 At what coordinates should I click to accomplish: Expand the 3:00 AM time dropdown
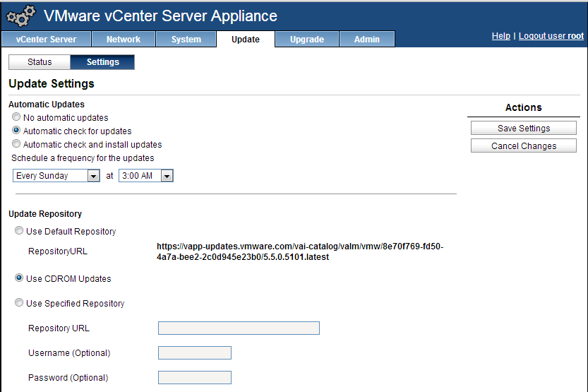(146, 176)
